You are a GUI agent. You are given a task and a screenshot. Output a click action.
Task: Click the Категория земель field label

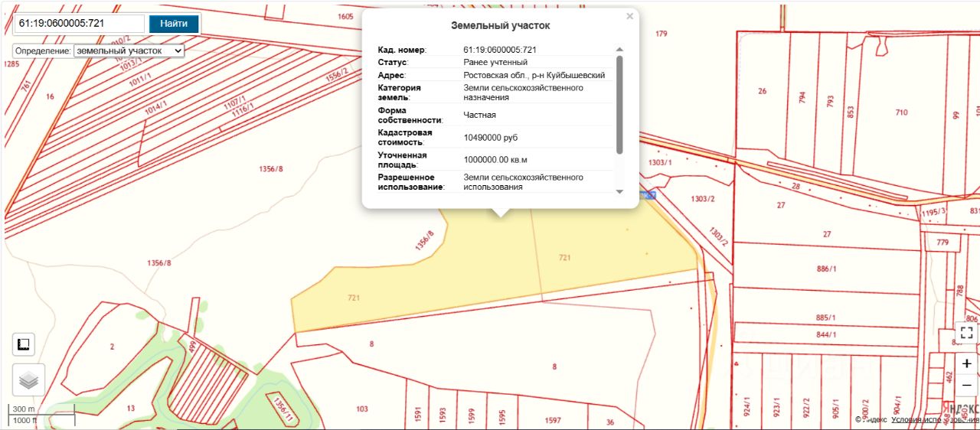pyautogui.click(x=399, y=93)
